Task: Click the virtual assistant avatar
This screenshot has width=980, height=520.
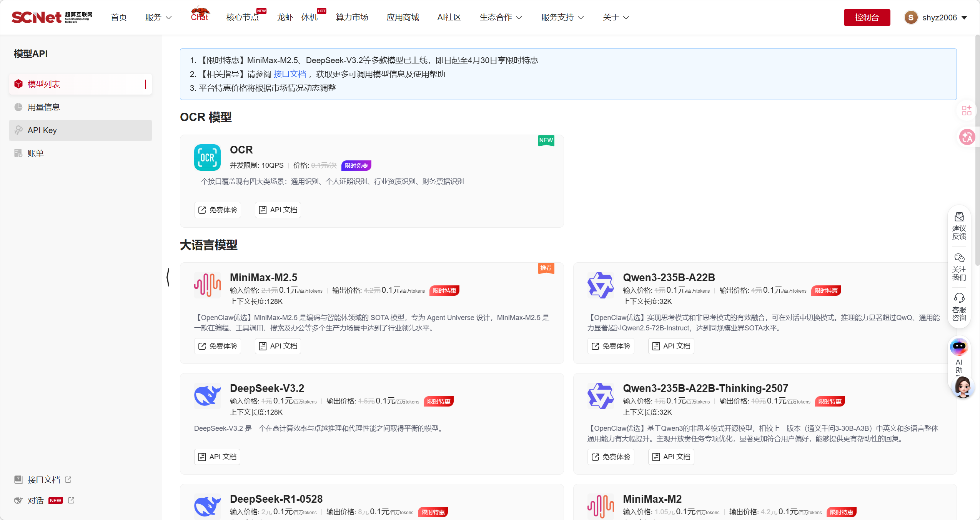Action: pos(963,387)
